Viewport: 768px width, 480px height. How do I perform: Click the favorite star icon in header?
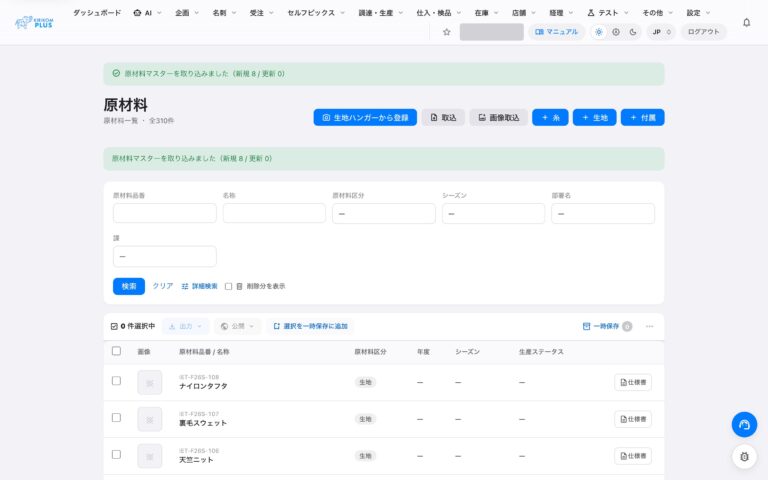coord(446,32)
